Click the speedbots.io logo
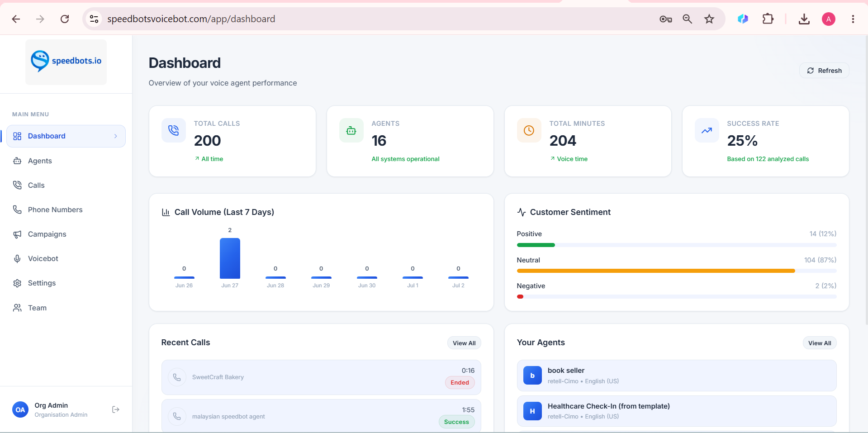Screen dimensions: 868x433 click(66, 61)
